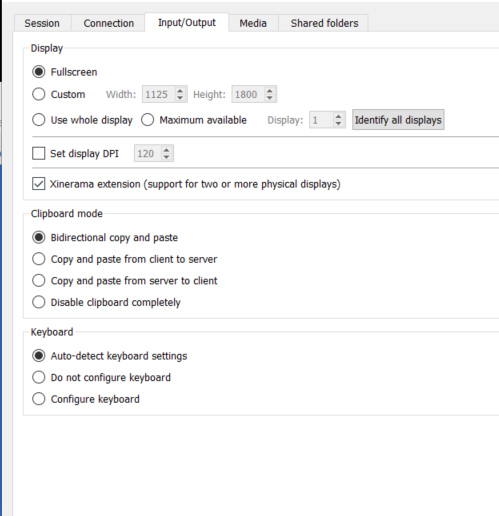Increase the Display number stepper
499x516 pixels.
pos(338,116)
